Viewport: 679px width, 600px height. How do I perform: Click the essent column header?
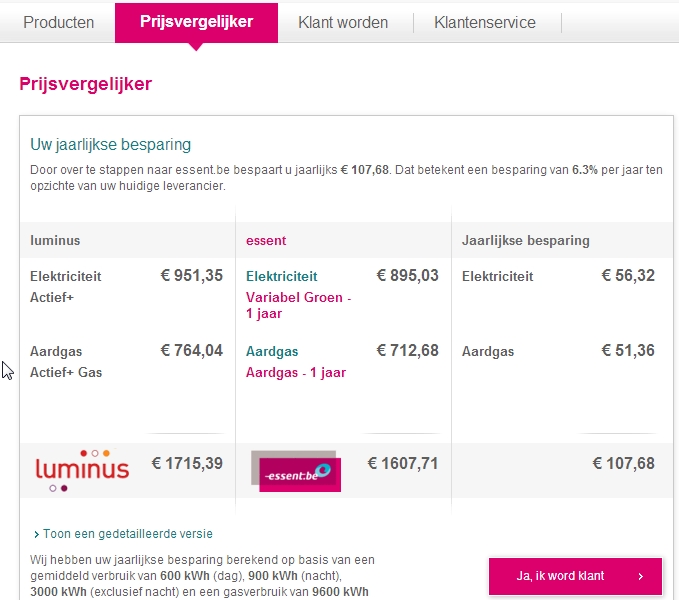(x=266, y=241)
